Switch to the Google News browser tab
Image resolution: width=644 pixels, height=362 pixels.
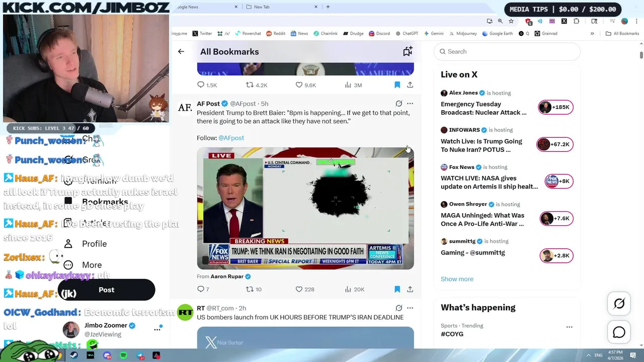pyautogui.click(x=206, y=7)
